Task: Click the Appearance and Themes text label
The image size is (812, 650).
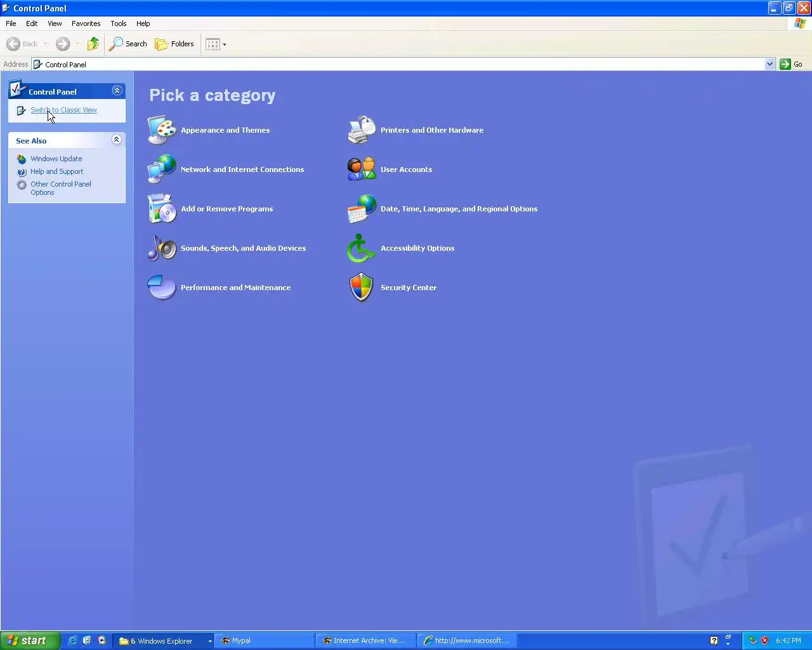Action: [225, 130]
